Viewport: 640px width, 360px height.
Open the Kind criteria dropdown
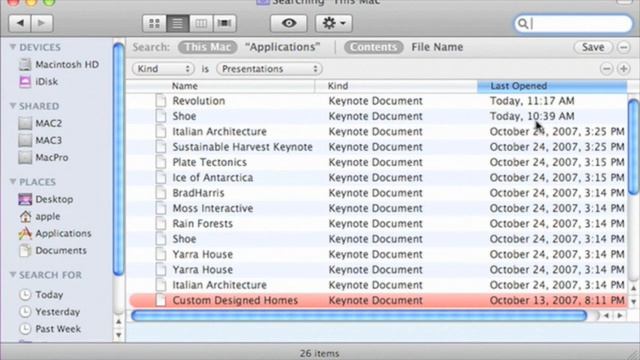(x=163, y=69)
